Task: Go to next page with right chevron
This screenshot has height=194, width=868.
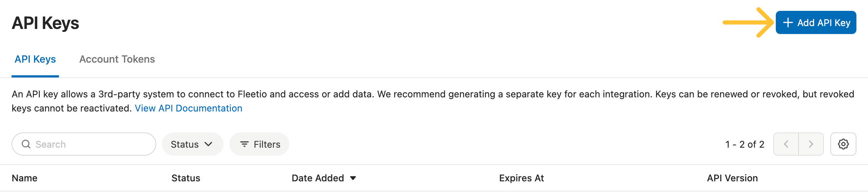Action: (811, 144)
